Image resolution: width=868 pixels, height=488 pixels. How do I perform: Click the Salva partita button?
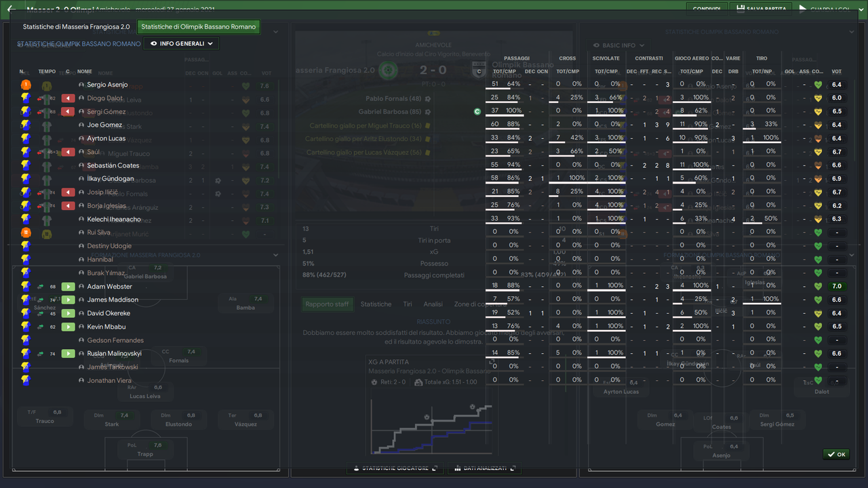(761, 9)
